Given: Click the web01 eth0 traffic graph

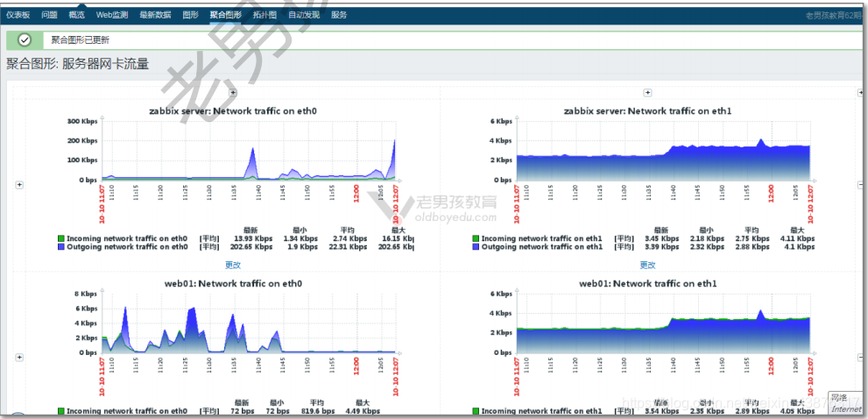Looking at the screenshot, I should pos(250,323).
